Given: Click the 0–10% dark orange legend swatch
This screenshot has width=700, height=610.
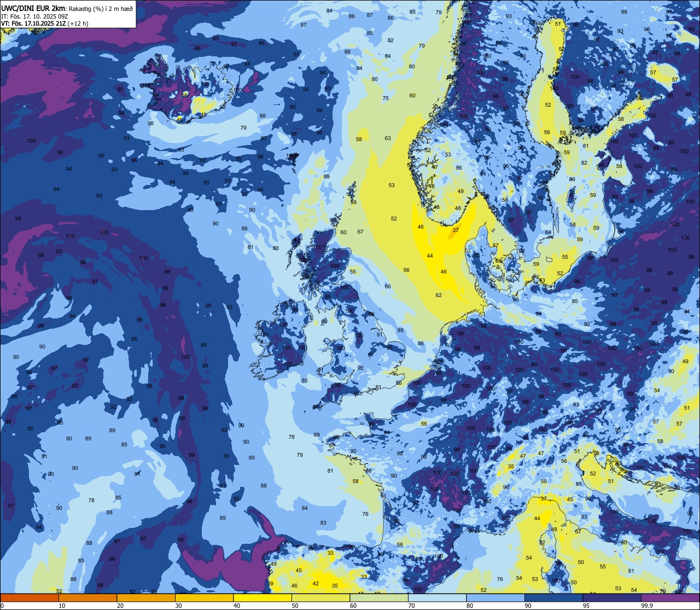Looking at the screenshot, I should 30,598.
